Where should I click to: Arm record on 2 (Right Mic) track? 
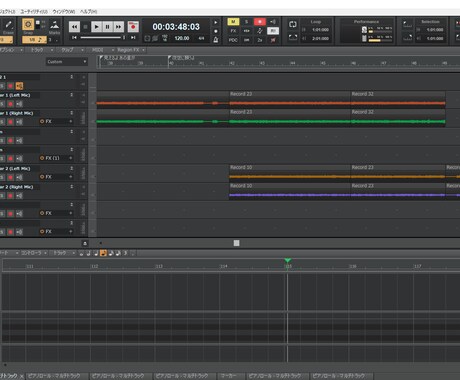(10, 195)
